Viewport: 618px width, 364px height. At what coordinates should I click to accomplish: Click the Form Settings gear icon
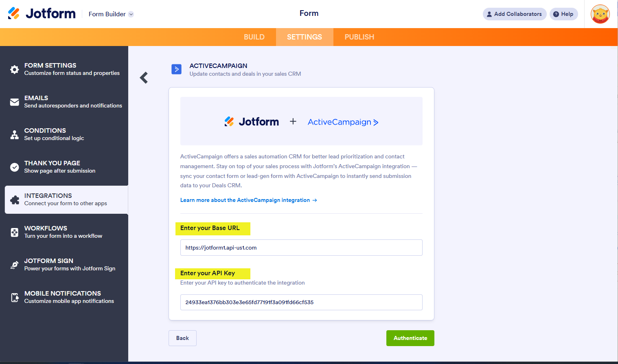coord(15,69)
